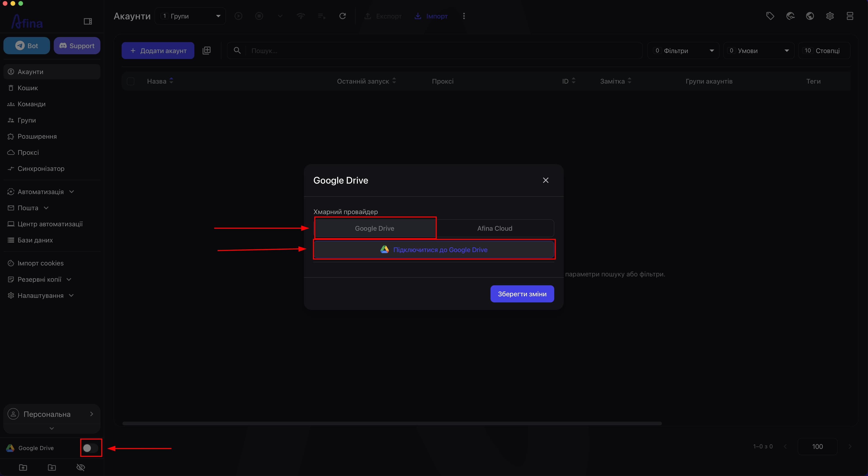Viewport: 868px width, 476px height.
Task: Click the start profiles play icon
Action: (x=238, y=16)
